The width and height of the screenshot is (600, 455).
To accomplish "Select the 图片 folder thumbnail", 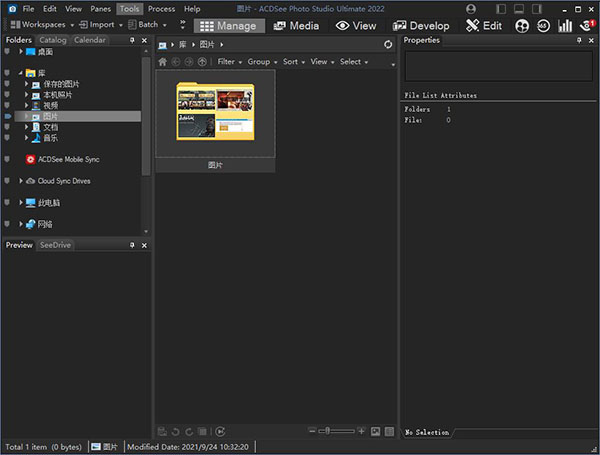I will [x=215, y=109].
